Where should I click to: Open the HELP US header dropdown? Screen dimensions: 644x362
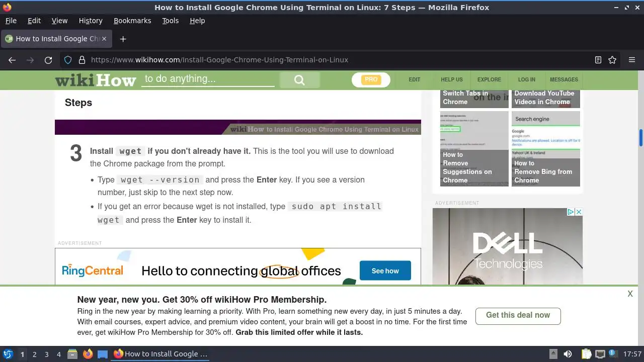(x=452, y=80)
